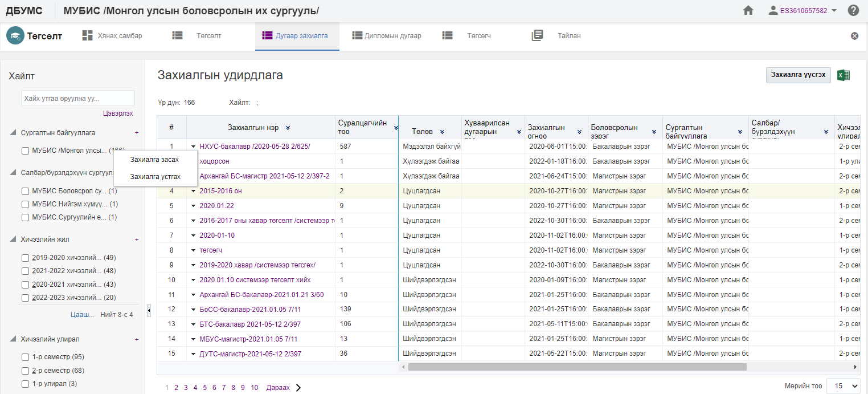This screenshot has width=868, height=394.
Task: Check МУБИС.Боловсрол су... filter
Action: [25, 191]
